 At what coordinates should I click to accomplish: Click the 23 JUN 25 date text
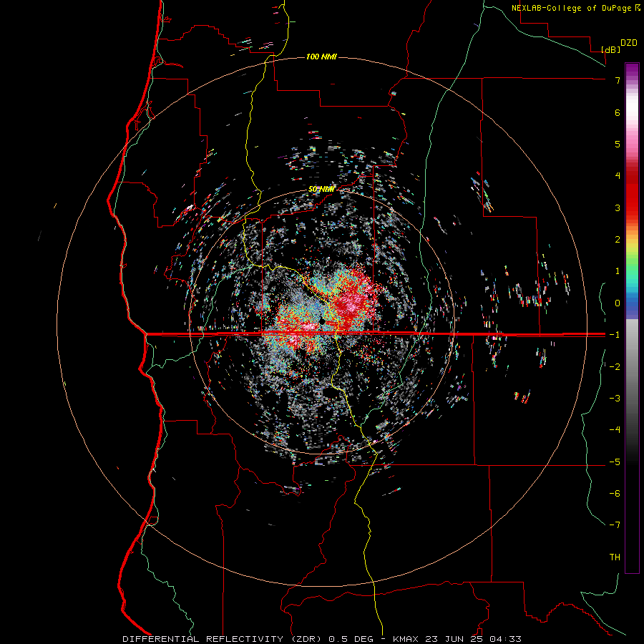455,639
